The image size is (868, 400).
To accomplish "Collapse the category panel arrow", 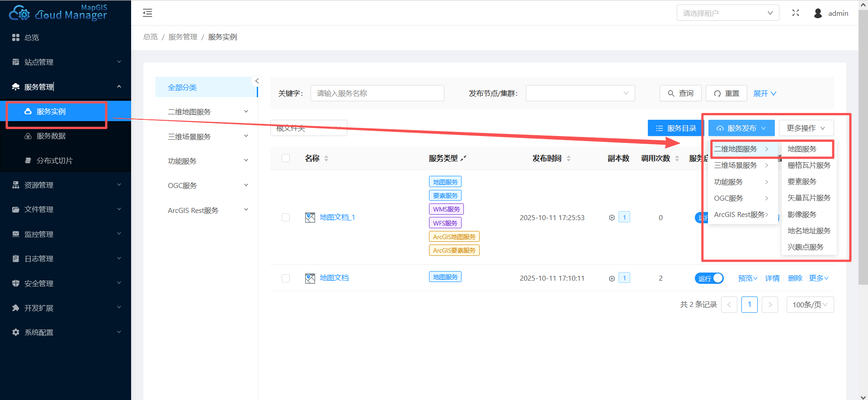I will [257, 81].
